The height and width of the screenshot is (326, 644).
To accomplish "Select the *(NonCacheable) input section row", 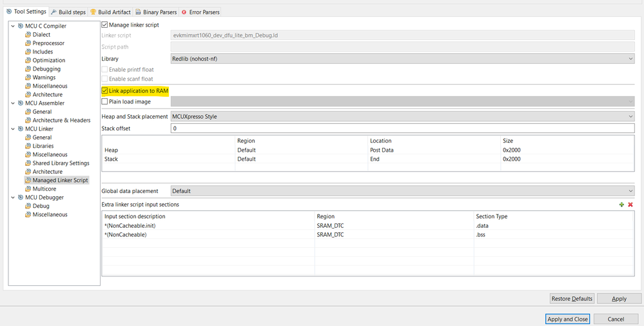I will point(367,235).
